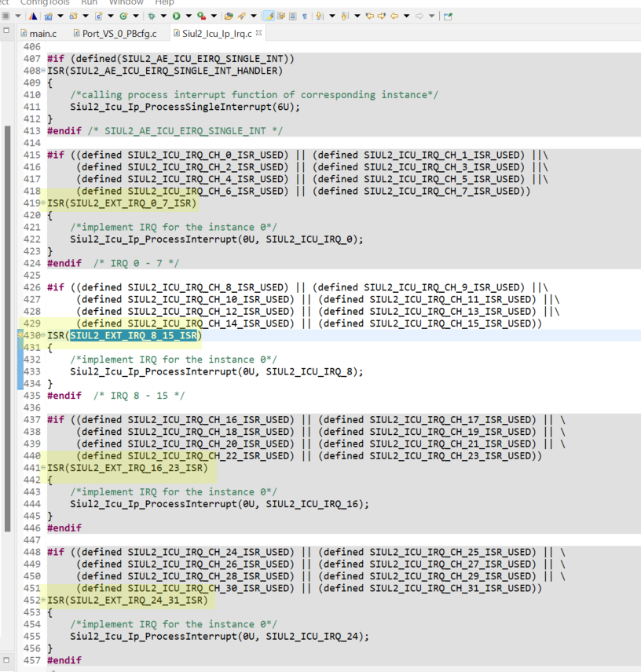Click the marker icon beside line 430
This screenshot has width=641, height=672.
pyautogui.click(x=20, y=334)
